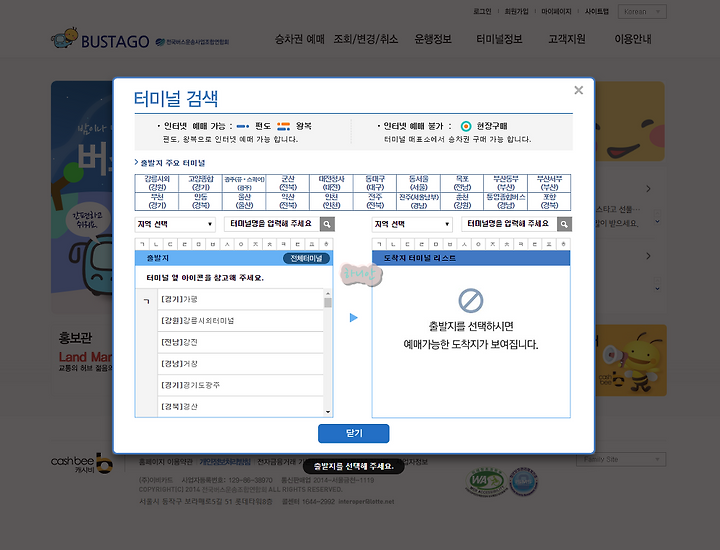Select 익산(전북) major terminal
The height and width of the screenshot is (550, 720).
287,201
